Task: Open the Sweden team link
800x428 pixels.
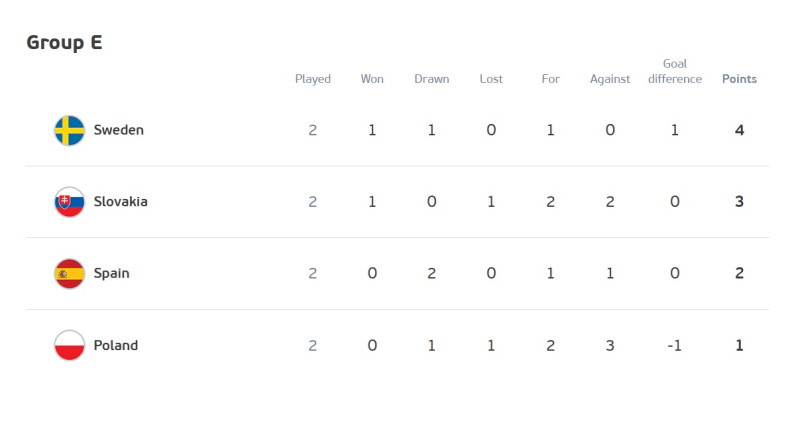Action: [x=118, y=130]
